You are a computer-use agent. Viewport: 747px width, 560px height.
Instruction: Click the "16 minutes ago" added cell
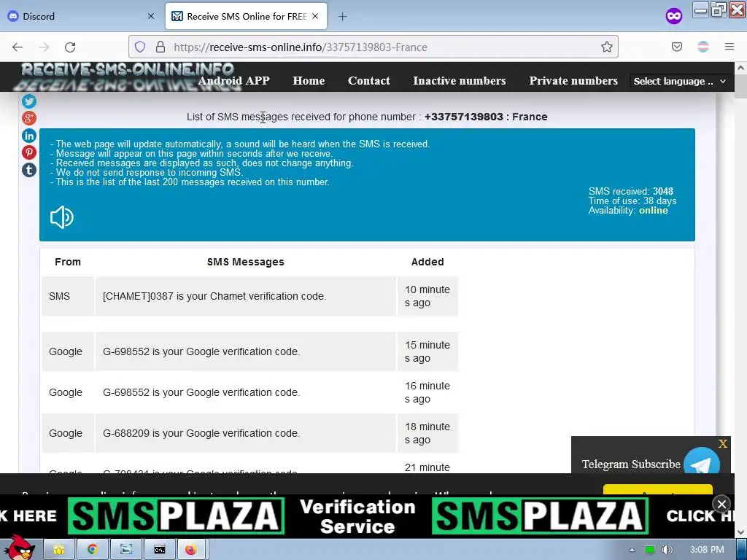pos(427,392)
